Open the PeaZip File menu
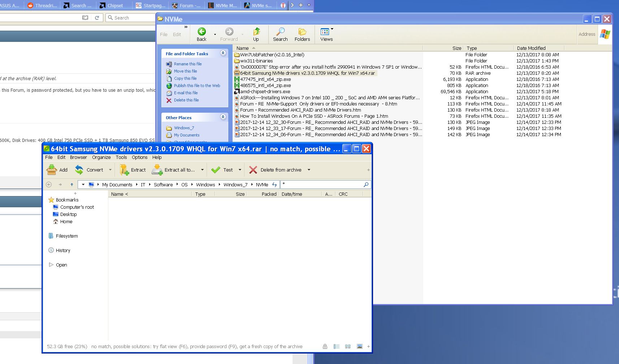The image size is (619, 364). [49, 157]
